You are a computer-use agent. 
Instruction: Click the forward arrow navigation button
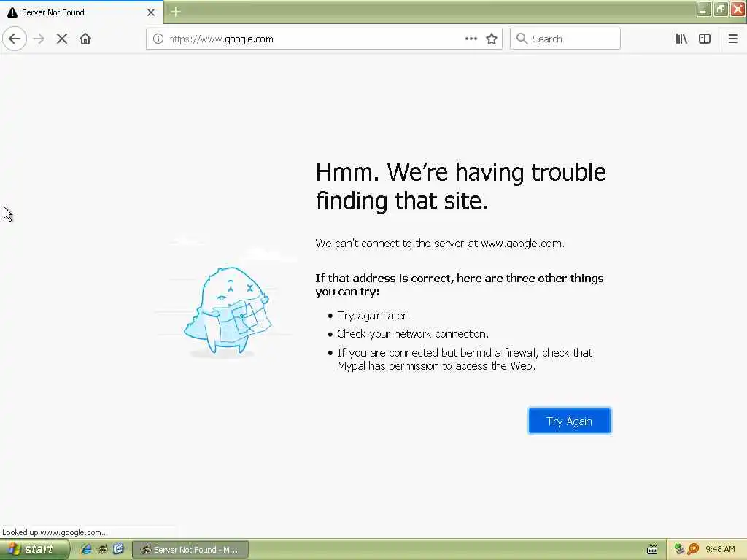pyautogui.click(x=39, y=39)
